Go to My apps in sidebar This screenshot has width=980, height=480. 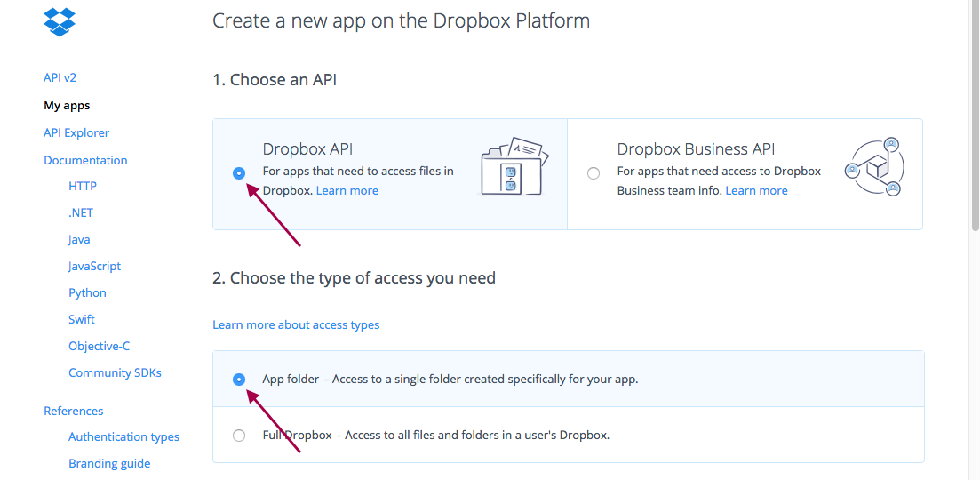click(x=67, y=106)
